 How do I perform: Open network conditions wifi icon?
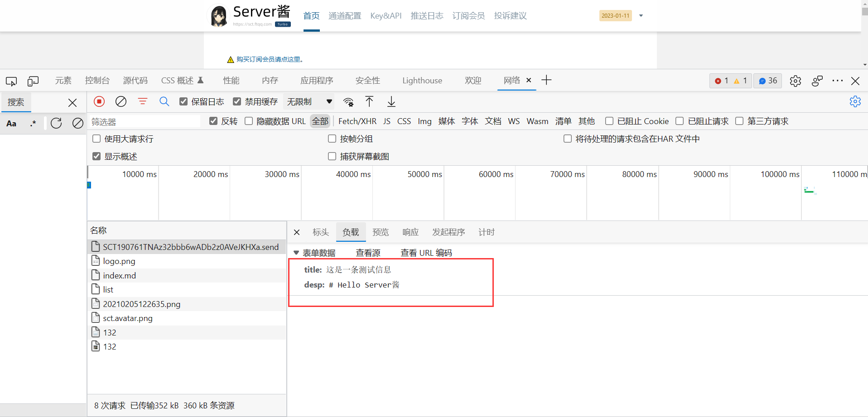pos(348,102)
